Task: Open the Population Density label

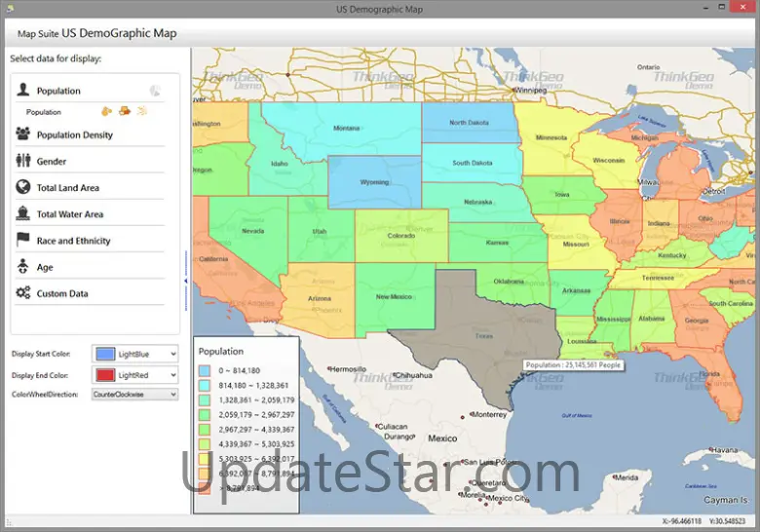Action: click(x=75, y=134)
